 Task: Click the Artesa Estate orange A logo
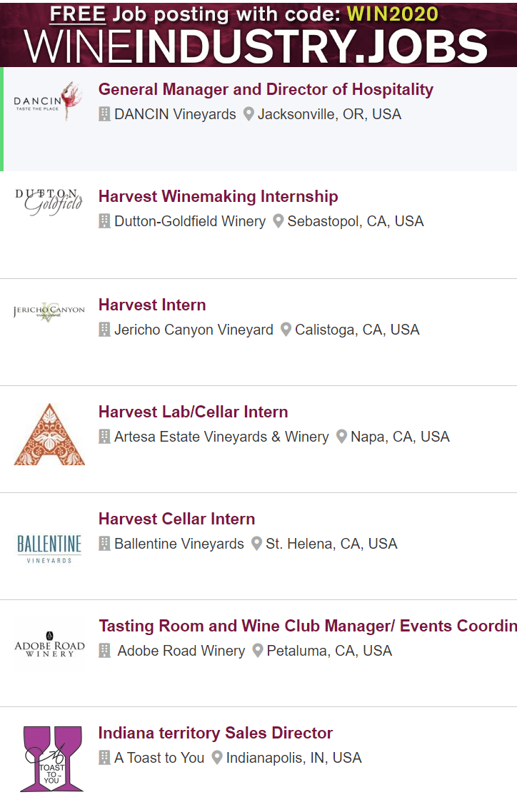49,435
